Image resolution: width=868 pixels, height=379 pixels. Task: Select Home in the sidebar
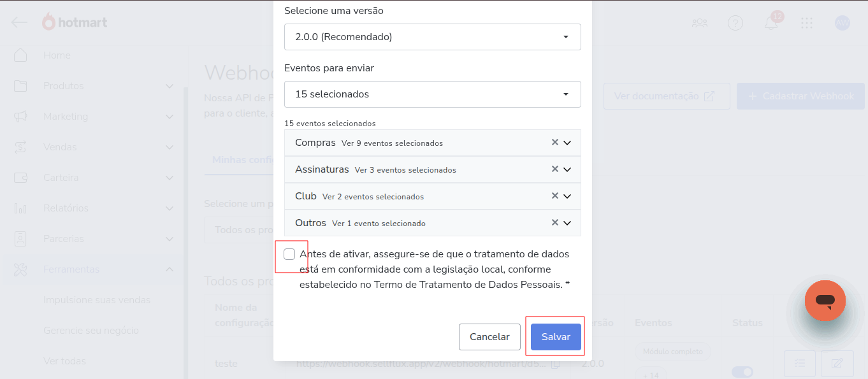tap(57, 55)
